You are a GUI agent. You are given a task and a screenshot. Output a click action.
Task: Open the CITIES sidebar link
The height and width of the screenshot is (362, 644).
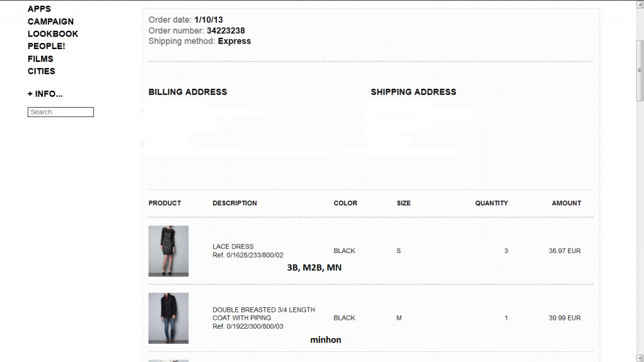pos(42,71)
